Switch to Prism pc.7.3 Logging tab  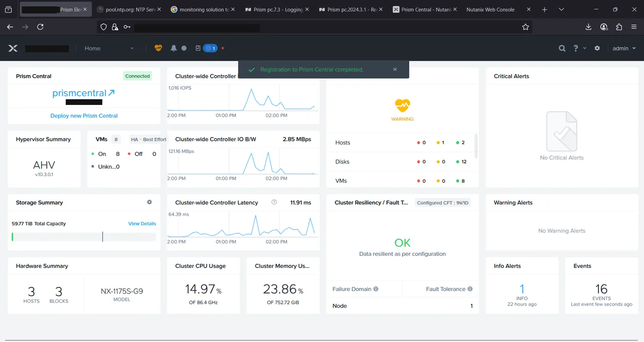(276, 9)
